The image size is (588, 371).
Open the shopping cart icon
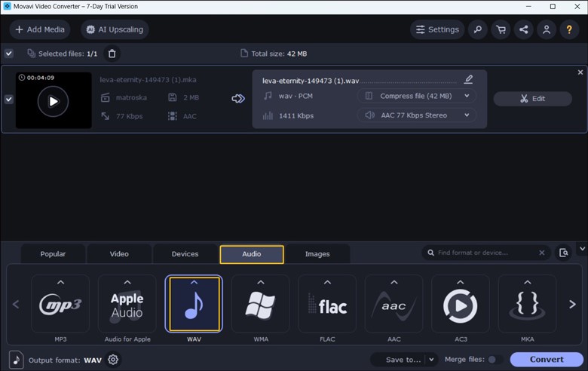click(501, 29)
